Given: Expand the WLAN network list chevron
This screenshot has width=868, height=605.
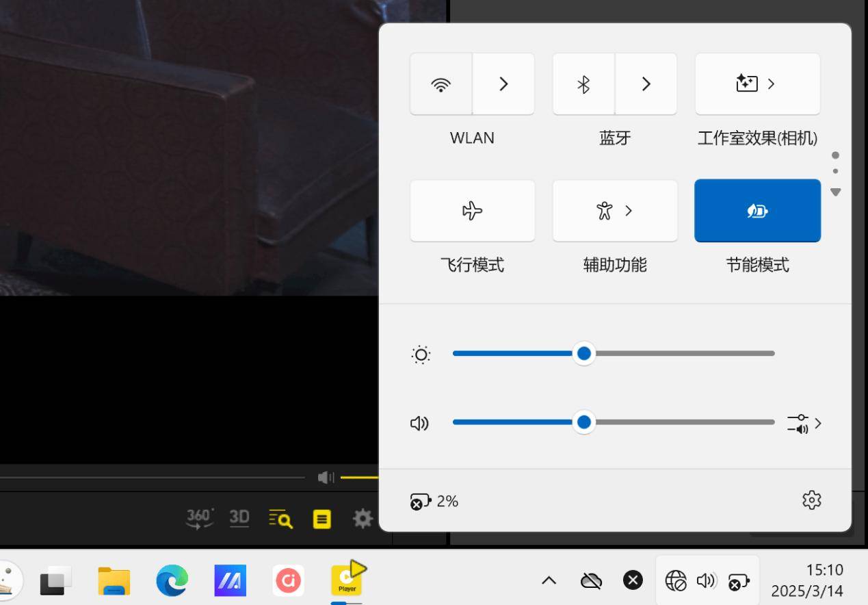Looking at the screenshot, I should click(503, 84).
